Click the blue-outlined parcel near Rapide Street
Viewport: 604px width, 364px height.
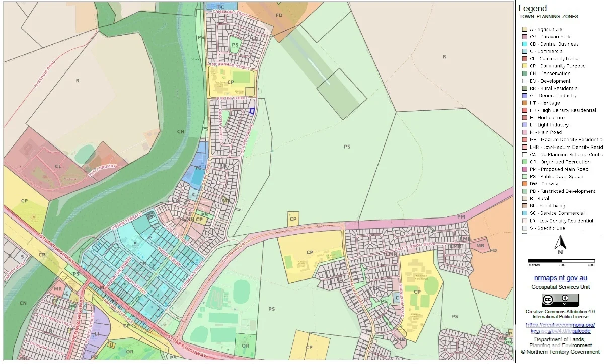click(x=252, y=111)
